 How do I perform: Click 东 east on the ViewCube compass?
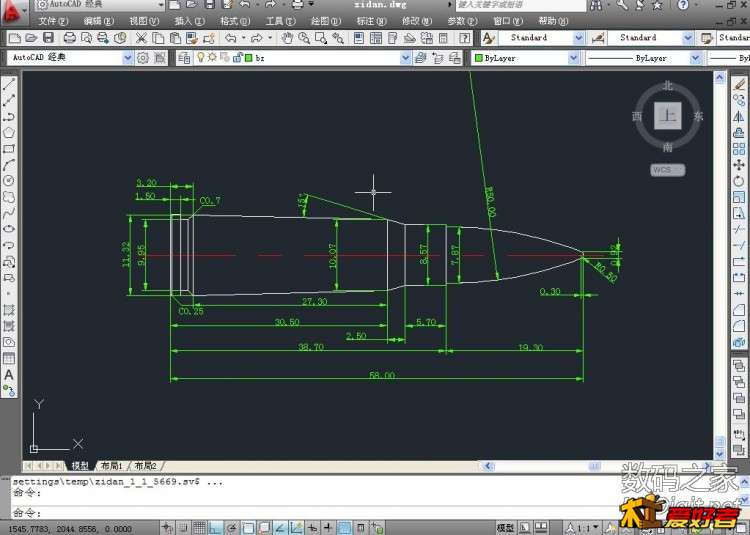[699, 116]
